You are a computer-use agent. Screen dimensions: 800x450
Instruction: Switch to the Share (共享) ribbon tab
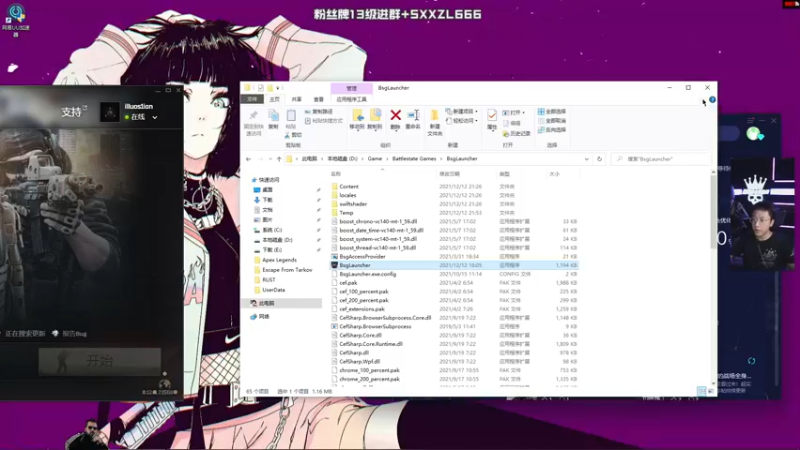[x=296, y=99]
